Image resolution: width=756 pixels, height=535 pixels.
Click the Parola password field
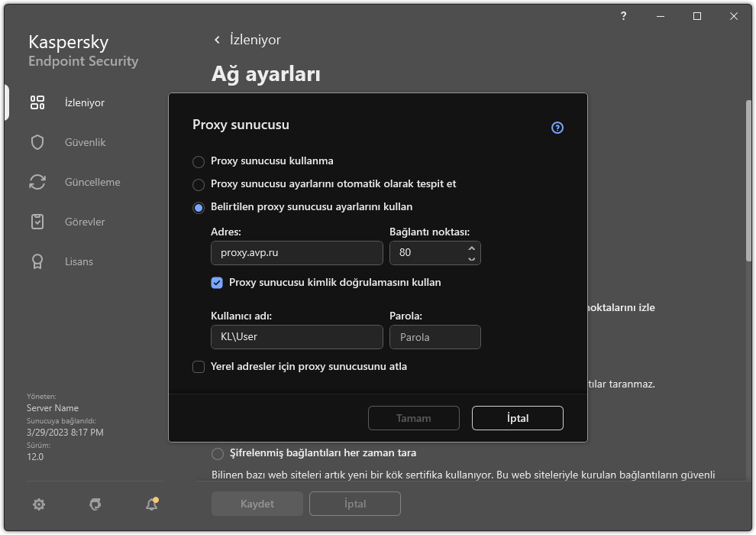435,336
